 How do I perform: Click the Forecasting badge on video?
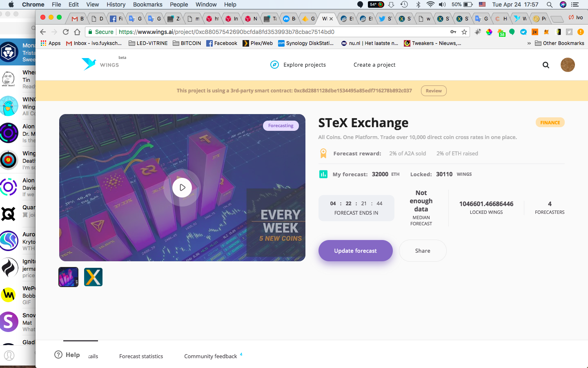(281, 126)
